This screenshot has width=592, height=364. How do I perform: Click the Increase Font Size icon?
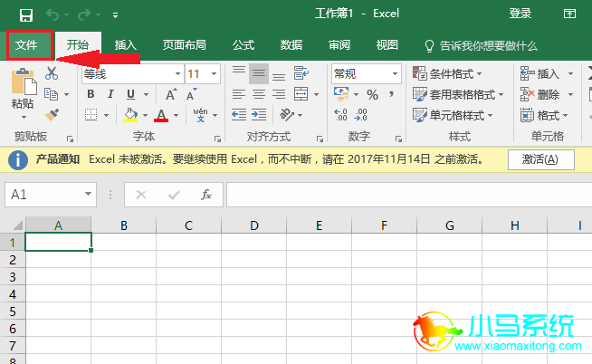(171, 94)
